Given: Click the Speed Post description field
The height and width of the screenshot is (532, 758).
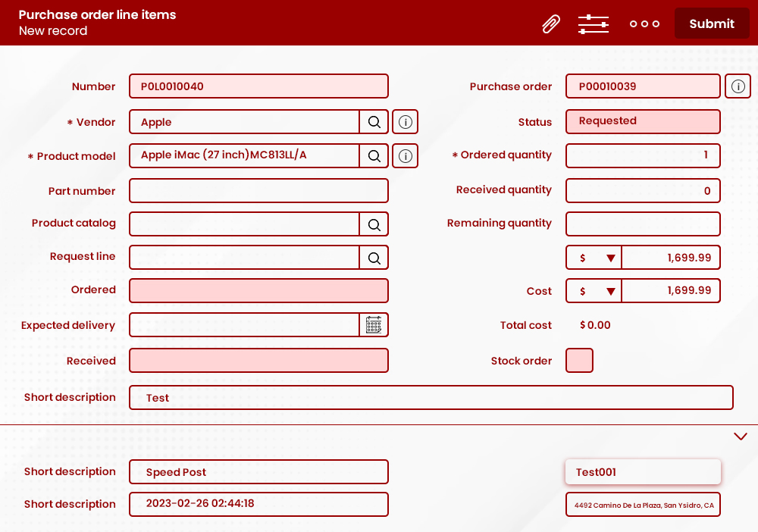Looking at the screenshot, I should tap(258, 471).
